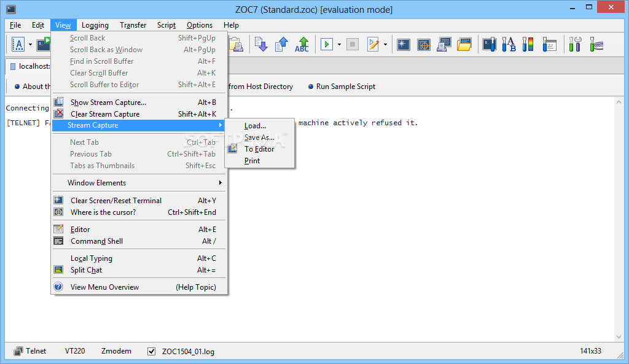This screenshot has height=364, width=629.
Task: Select Where is the cursor? item
Action: [139, 212]
